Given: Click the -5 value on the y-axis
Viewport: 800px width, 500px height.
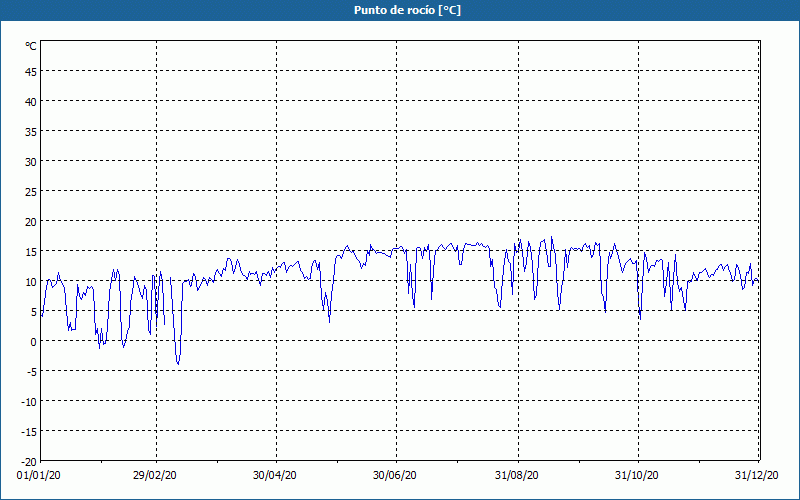Looking at the screenshot, I should coord(32,372).
